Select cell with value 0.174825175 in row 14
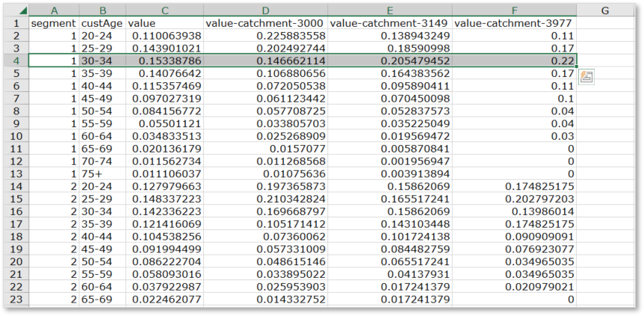 (515, 187)
